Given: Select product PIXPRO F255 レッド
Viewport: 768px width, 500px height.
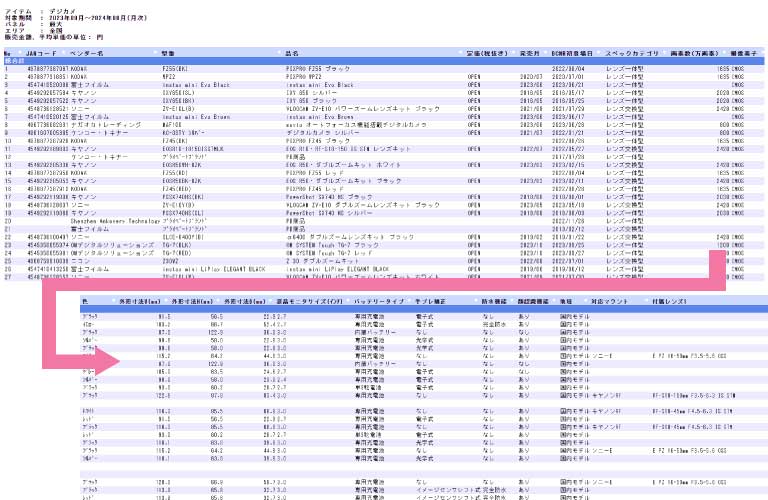Looking at the screenshot, I should tap(315, 173).
